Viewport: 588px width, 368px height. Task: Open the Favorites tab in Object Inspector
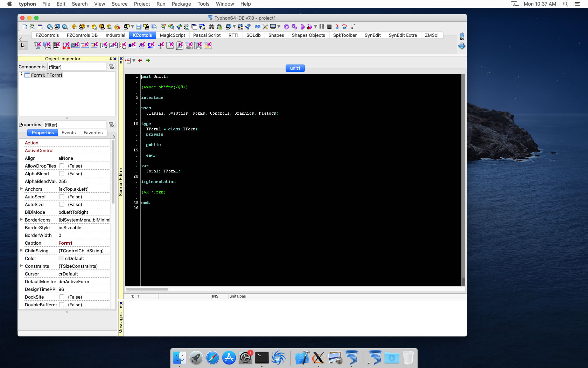click(x=93, y=132)
